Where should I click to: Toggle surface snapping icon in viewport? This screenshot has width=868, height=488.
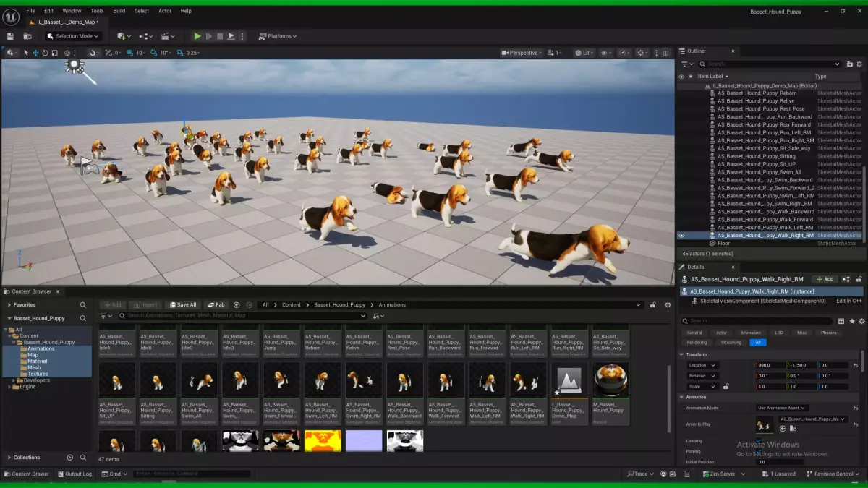tap(93, 53)
